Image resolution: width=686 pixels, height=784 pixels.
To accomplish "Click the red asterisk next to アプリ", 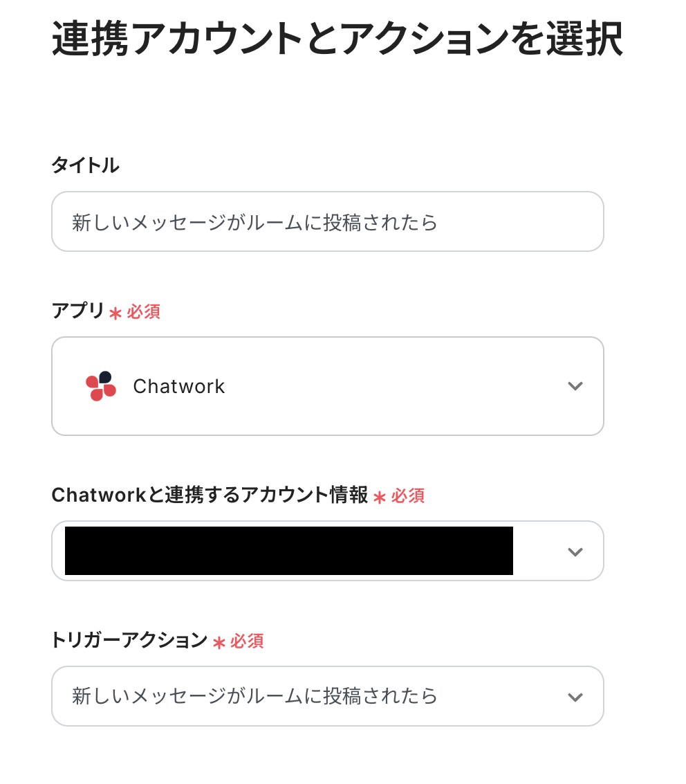I will coord(115,313).
